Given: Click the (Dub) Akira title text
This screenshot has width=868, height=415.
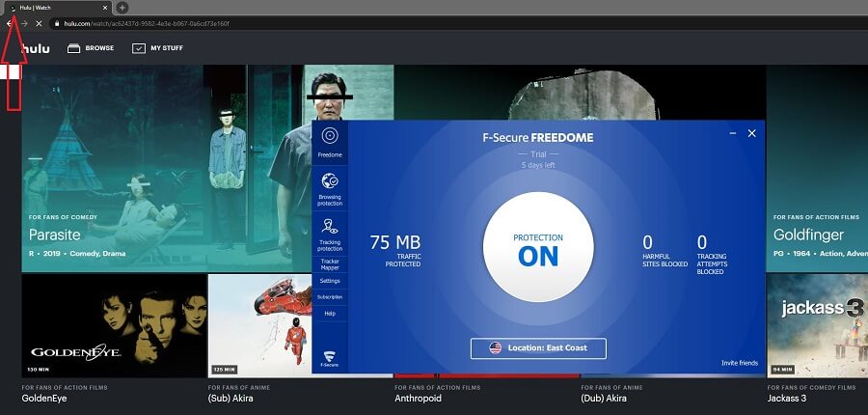Looking at the screenshot, I should pos(604,399).
